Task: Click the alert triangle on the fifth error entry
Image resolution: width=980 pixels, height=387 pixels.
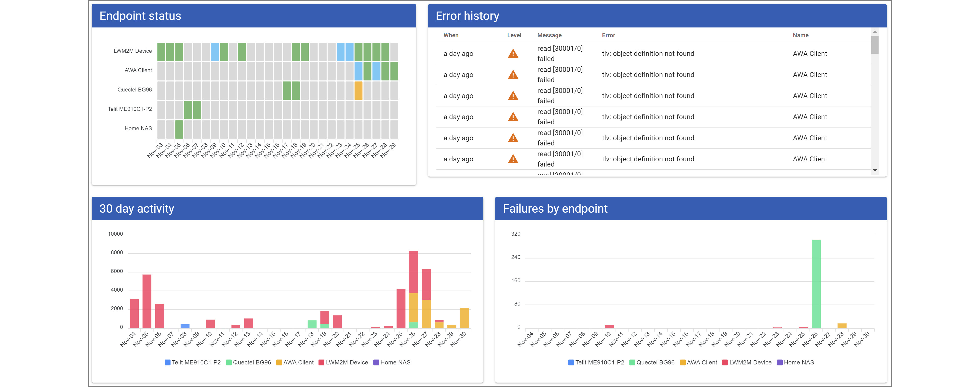Action: (x=513, y=138)
